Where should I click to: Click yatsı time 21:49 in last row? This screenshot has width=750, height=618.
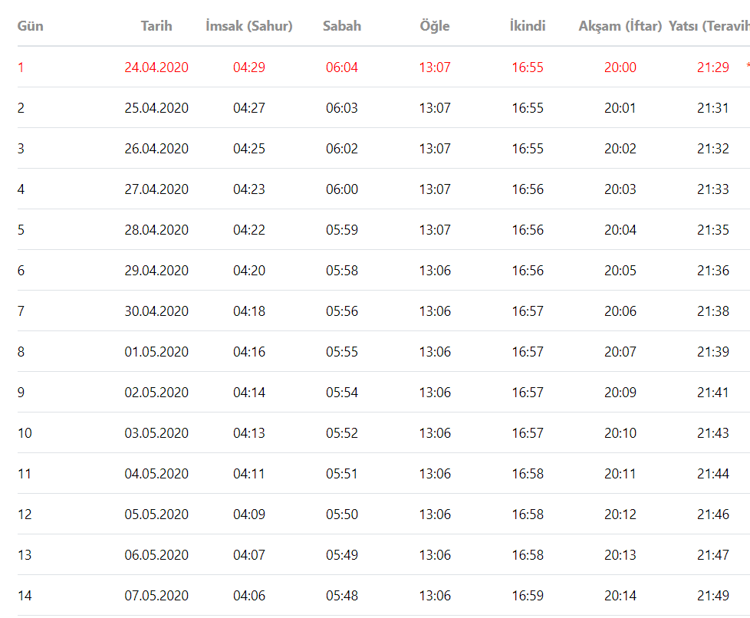713,596
